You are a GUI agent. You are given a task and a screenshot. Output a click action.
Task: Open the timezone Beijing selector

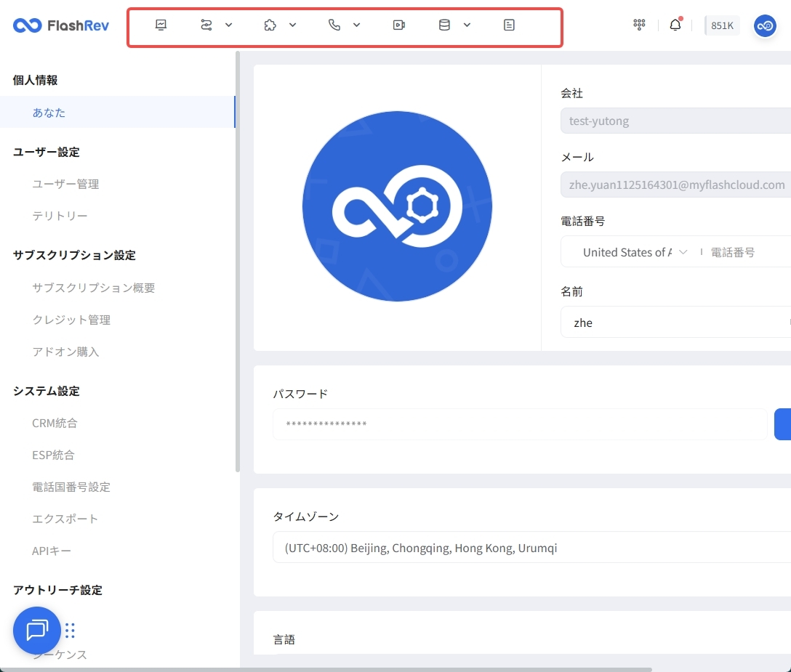[x=531, y=548]
